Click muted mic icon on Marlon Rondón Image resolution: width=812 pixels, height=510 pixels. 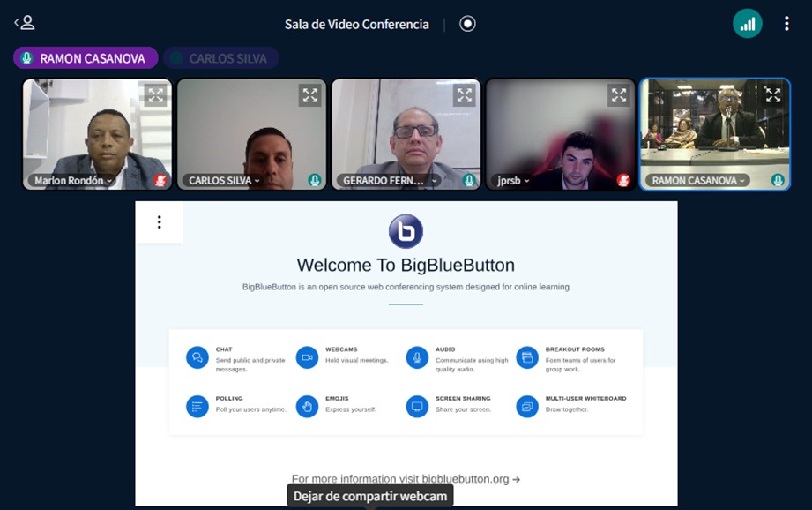tap(160, 180)
